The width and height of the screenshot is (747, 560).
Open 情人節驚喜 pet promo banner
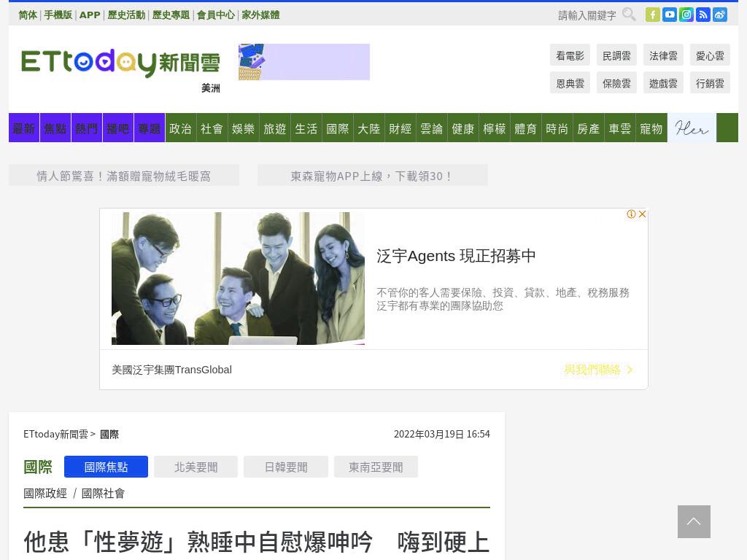click(124, 175)
